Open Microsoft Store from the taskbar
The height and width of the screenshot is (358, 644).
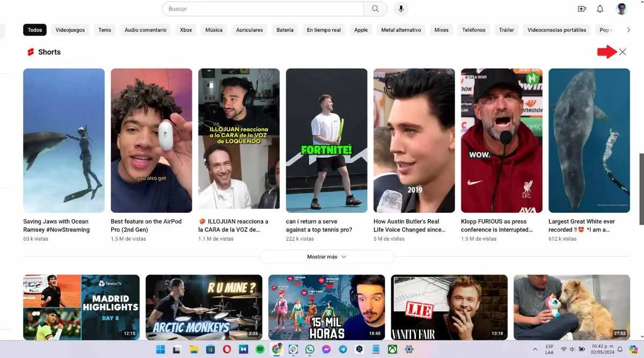tap(210, 349)
